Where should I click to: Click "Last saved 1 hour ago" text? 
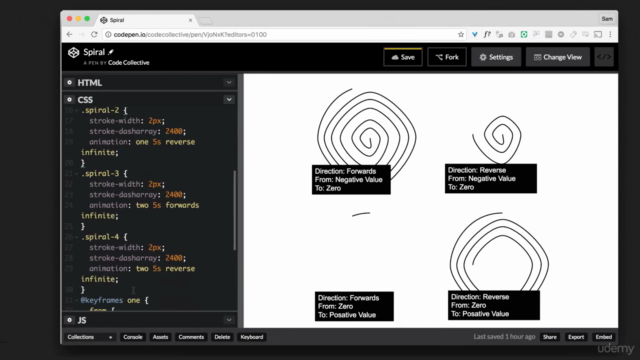coord(504,337)
